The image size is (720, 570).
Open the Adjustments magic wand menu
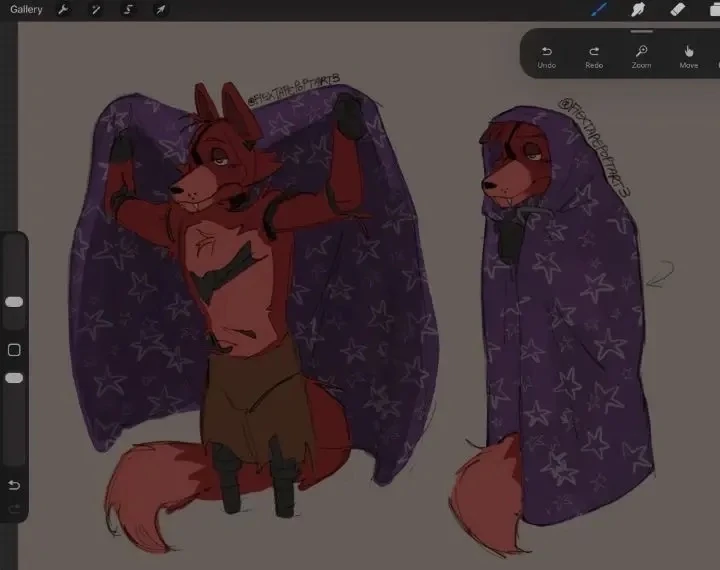(x=96, y=10)
